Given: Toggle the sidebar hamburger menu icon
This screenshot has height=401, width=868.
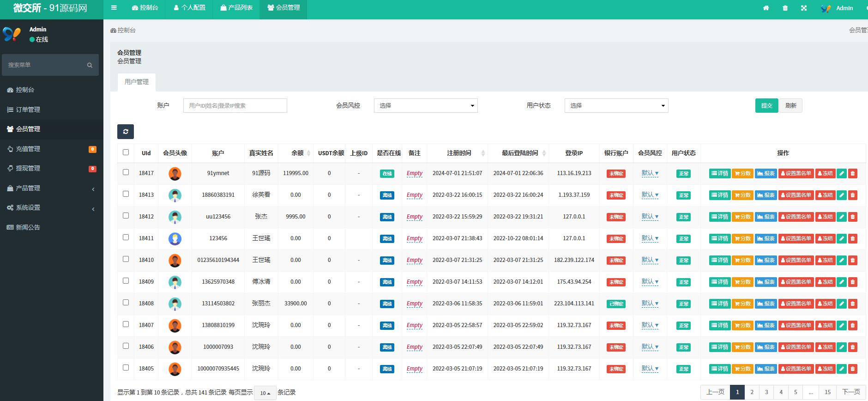Looking at the screenshot, I should [x=114, y=8].
